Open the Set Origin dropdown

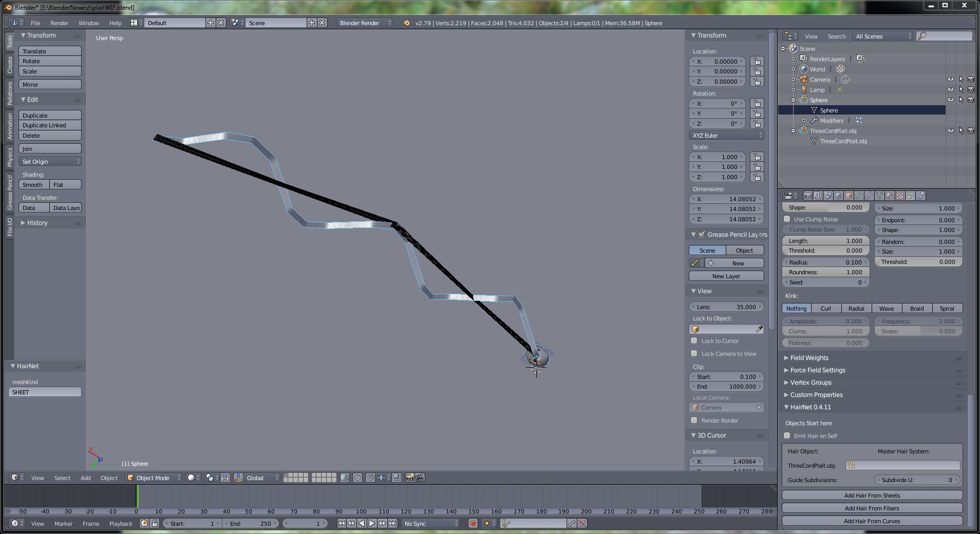click(x=50, y=162)
